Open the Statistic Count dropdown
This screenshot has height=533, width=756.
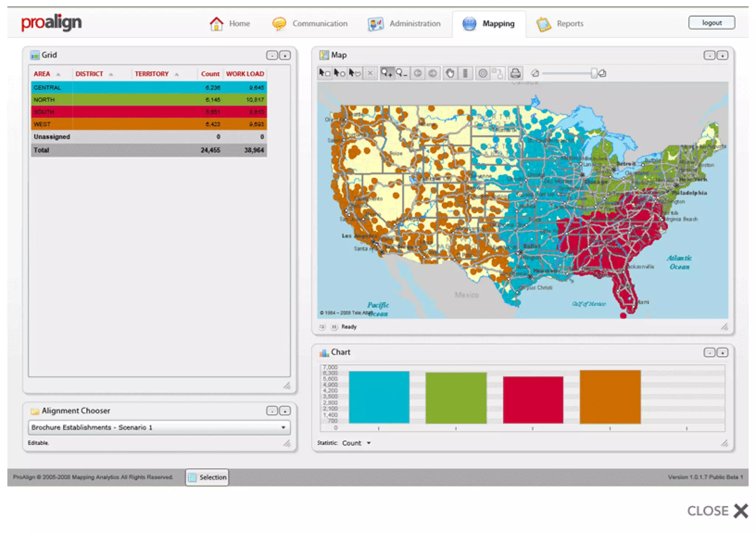click(368, 443)
